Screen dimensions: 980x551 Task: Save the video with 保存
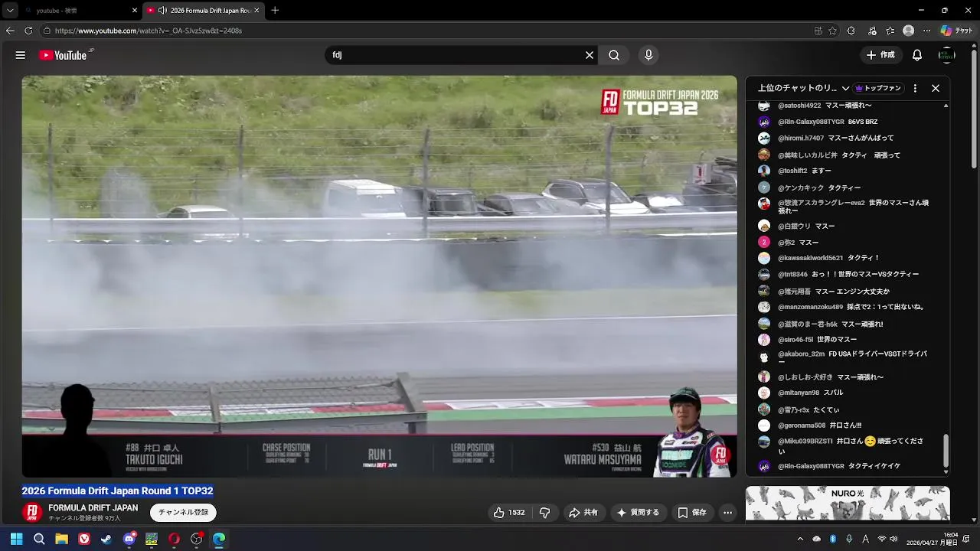[692, 513]
